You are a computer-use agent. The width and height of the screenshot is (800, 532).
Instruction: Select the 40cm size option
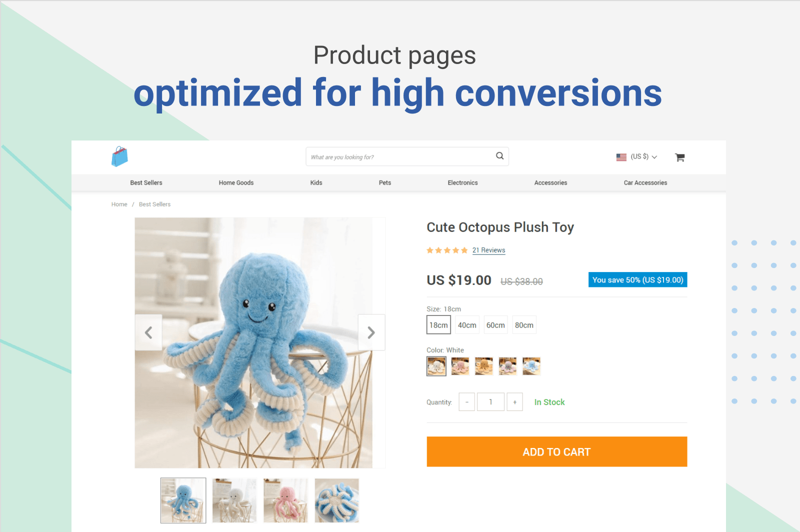[x=467, y=325]
